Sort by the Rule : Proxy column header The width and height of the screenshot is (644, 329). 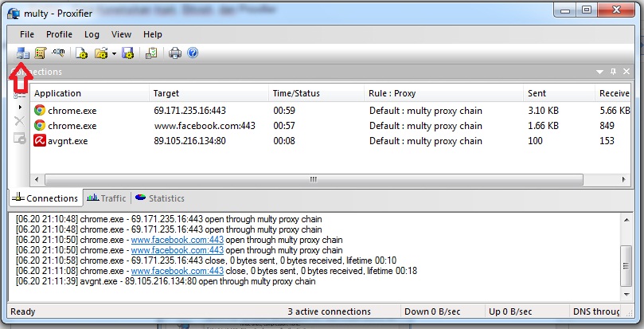coord(443,93)
